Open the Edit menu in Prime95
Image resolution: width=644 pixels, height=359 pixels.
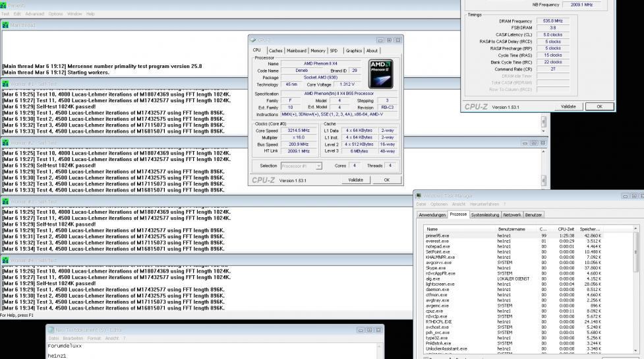[x=17, y=14]
